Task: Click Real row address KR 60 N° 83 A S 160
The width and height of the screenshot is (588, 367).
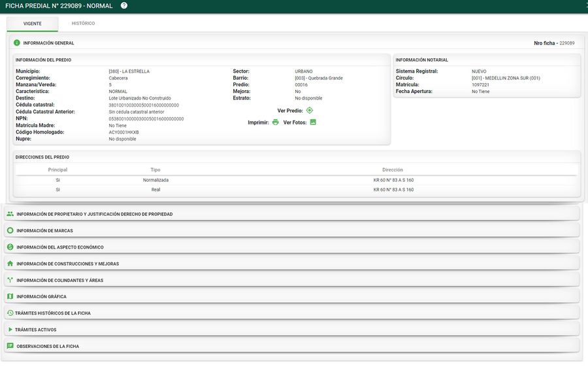Action: pyautogui.click(x=393, y=190)
